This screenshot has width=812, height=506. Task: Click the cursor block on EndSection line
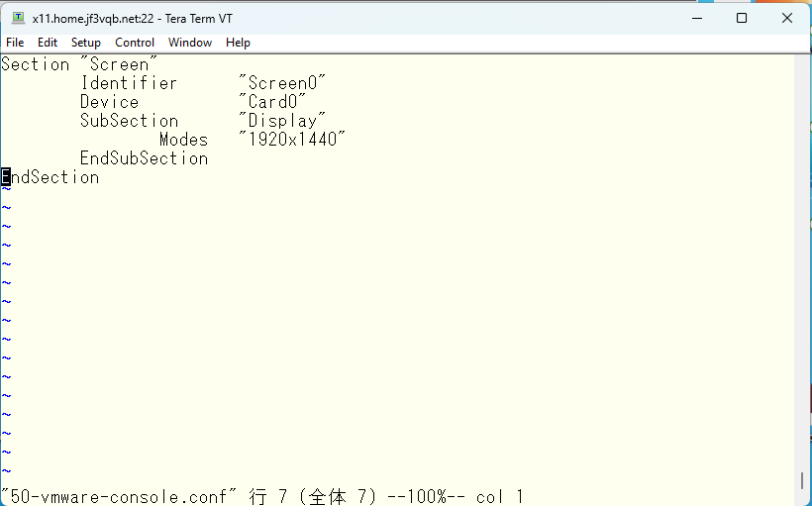coord(6,177)
